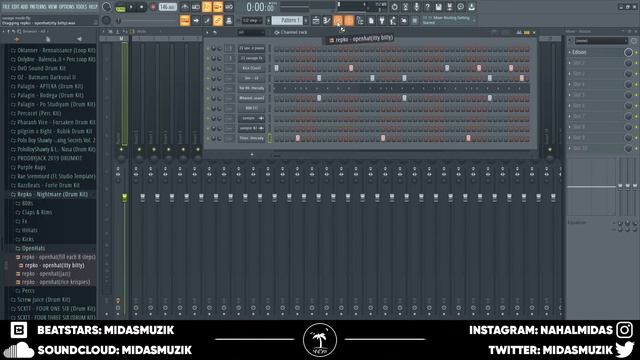The height and width of the screenshot is (360, 640).
Task: Toggle wait for input to start
Action: (196, 7)
